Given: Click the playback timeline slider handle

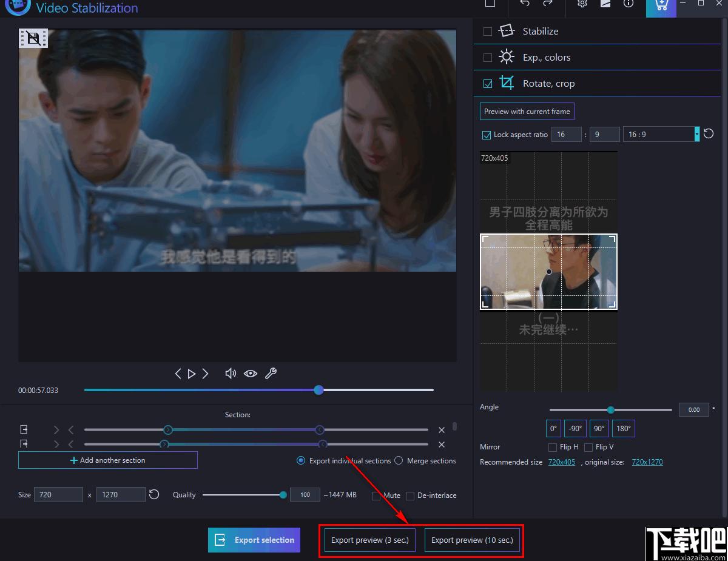Looking at the screenshot, I should click(319, 390).
